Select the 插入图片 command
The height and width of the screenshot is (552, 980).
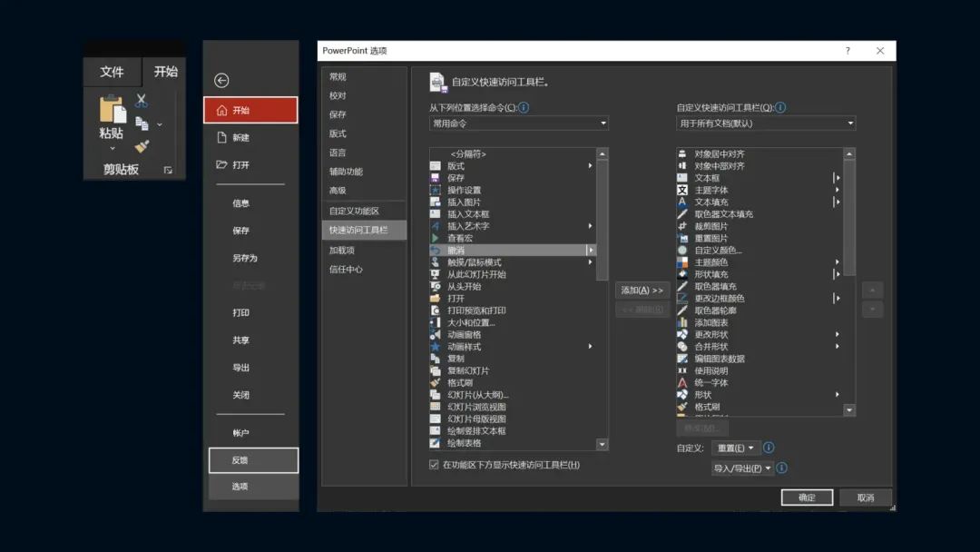pyautogui.click(x=513, y=202)
